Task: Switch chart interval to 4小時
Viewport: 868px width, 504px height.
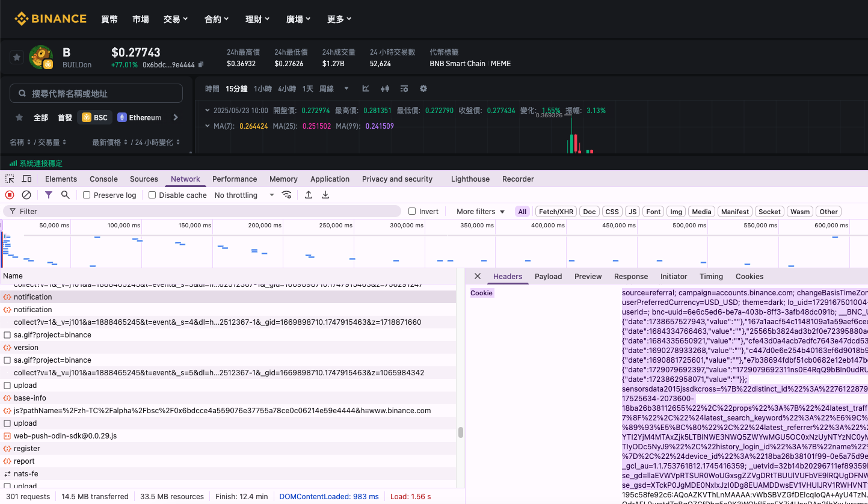Action: point(287,88)
